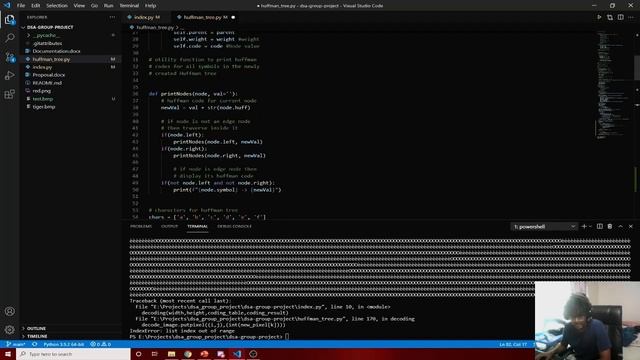Screen dimensions: 640x360
Task: Open editor More Actions ellipsis
Action: (x=631, y=17)
